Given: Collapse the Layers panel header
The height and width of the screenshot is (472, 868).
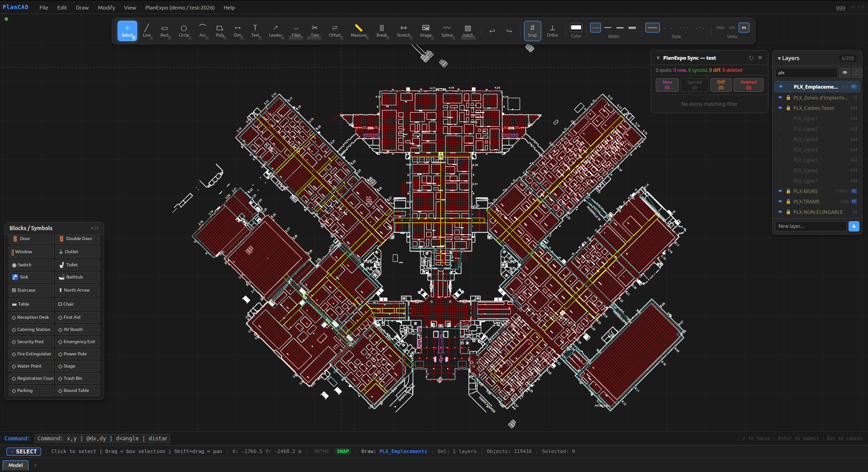Looking at the screenshot, I should click(x=779, y=58).
